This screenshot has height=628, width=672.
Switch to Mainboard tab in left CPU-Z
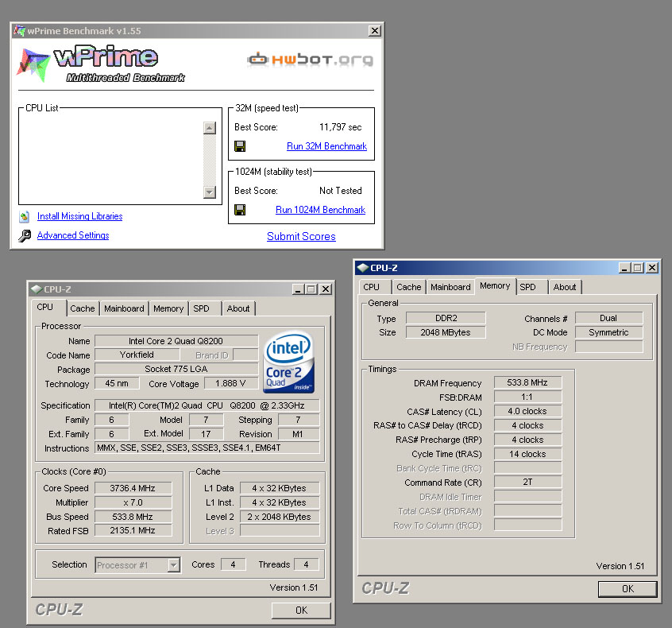pos(124,308)
